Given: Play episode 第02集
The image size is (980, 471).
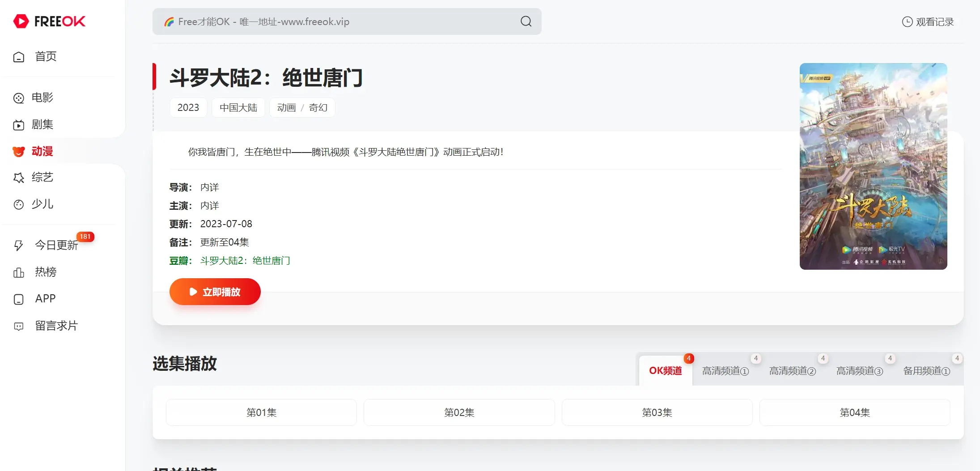Looking at the screenshot, I should pos(459,412).
